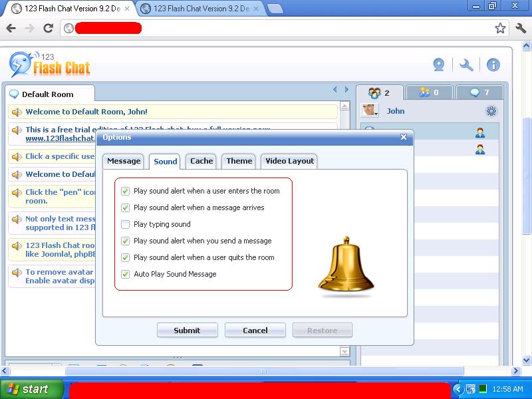Uncheck sound alert when a message arrives

[125, 207]
